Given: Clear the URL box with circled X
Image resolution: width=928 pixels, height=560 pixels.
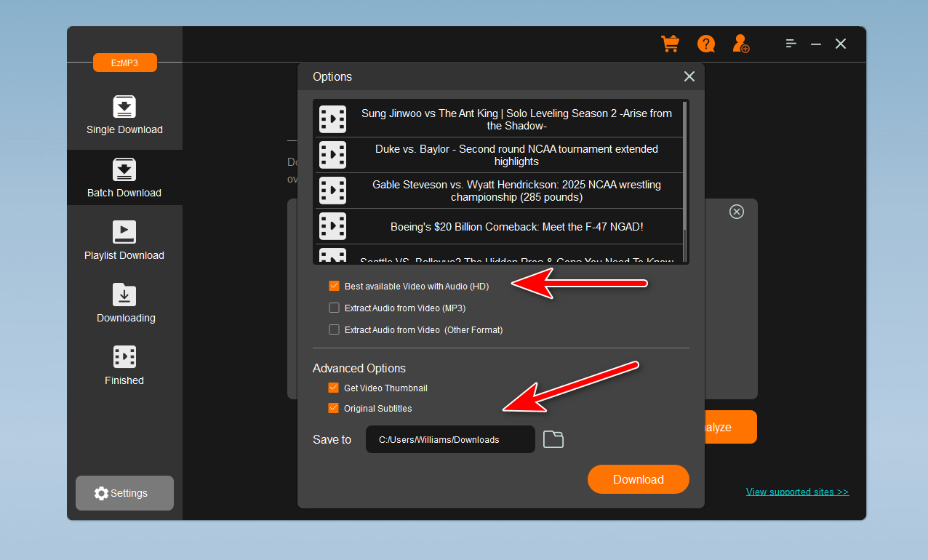Looking at the screenshot, I should (737, 212).
